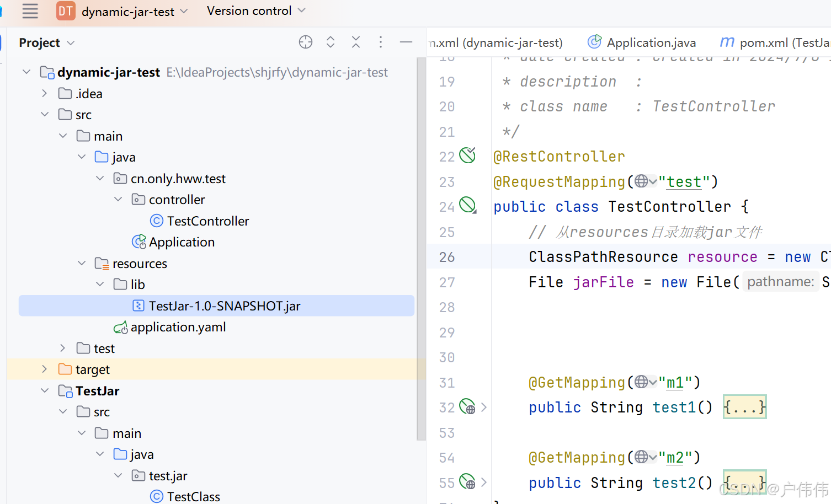Switch to pom.xml (TestJar) tab

click(775, 42)
